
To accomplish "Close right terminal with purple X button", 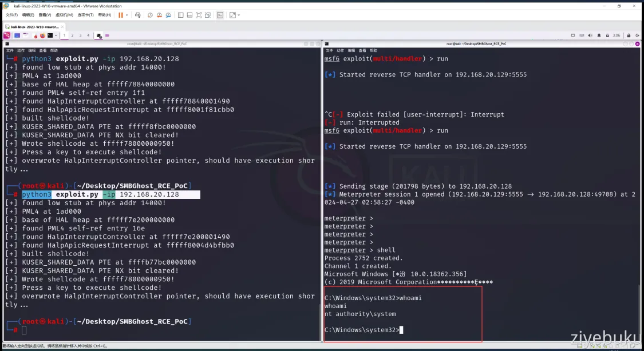I will (x=638, y=44).
